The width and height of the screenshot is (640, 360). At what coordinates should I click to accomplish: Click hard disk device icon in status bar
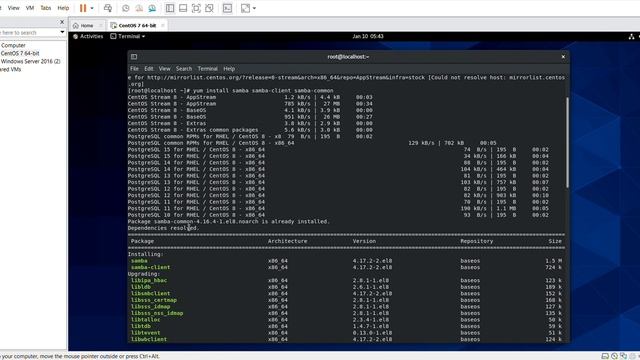[x=605, y=356]
